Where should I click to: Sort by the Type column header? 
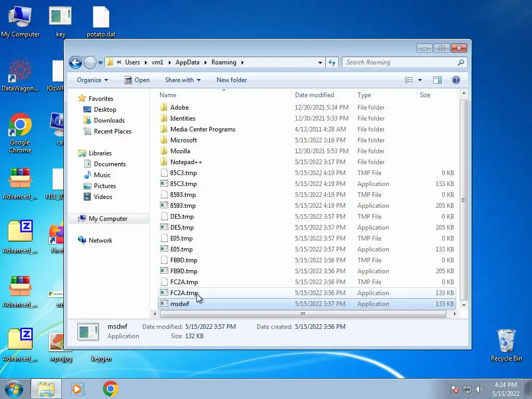tap(385, 95)
